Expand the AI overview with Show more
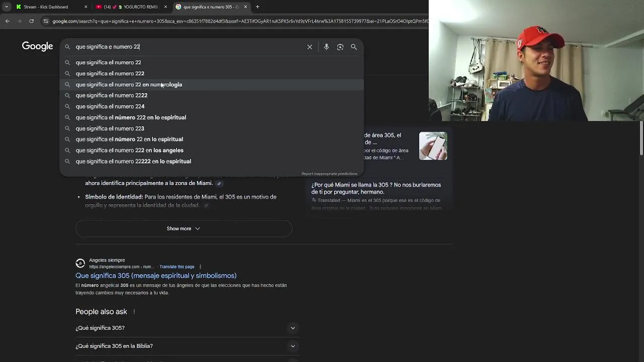 tap(184, 229)
